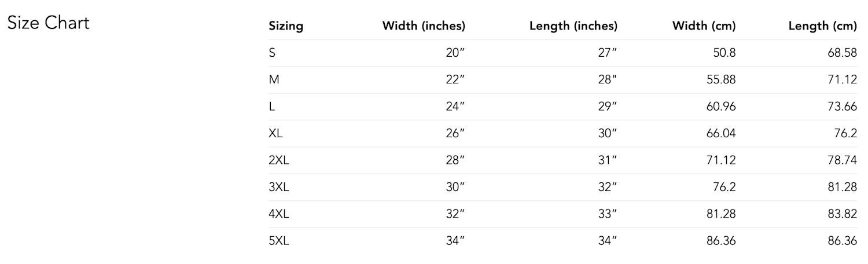
Task: Select the 68.58 length cm value
Action: click(x=842, y=53)
